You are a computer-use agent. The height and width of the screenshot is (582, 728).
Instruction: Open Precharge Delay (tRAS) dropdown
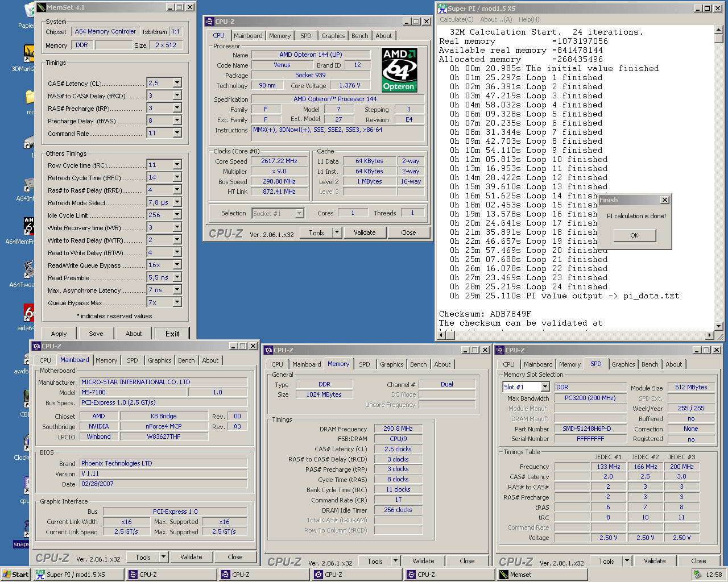[177, 120]
